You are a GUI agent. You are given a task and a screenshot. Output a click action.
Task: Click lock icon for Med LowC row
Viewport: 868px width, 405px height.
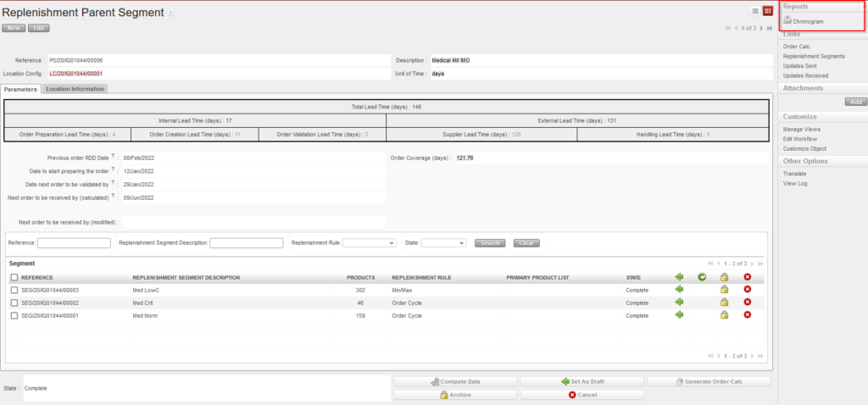(x=724, y=290)
